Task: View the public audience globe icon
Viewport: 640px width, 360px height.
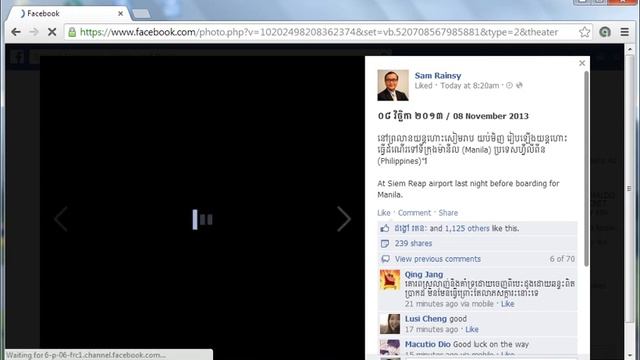Action: tap(519, 85)
